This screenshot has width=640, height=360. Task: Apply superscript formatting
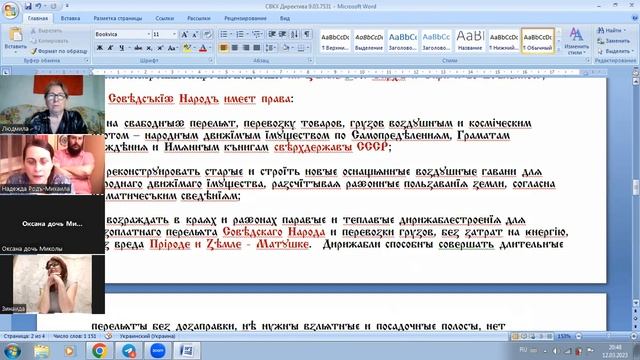pyautogui.click(x=160, y=48)
